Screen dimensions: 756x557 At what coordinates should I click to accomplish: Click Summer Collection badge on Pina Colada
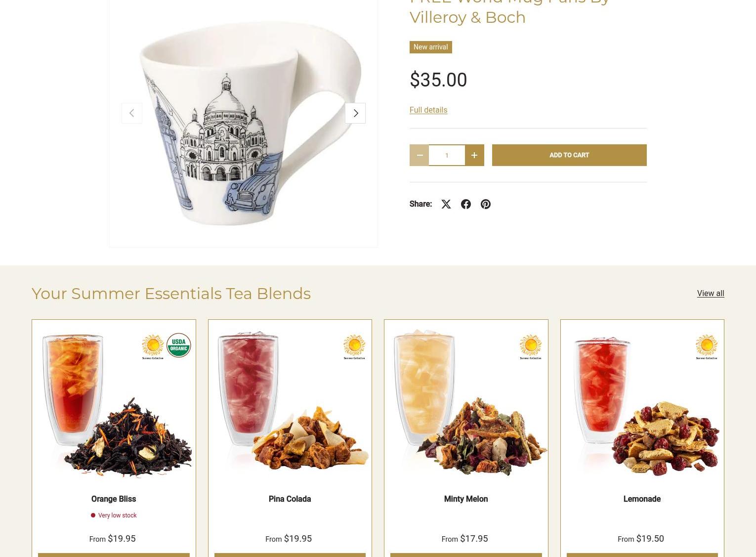click(x=354, y=347)
